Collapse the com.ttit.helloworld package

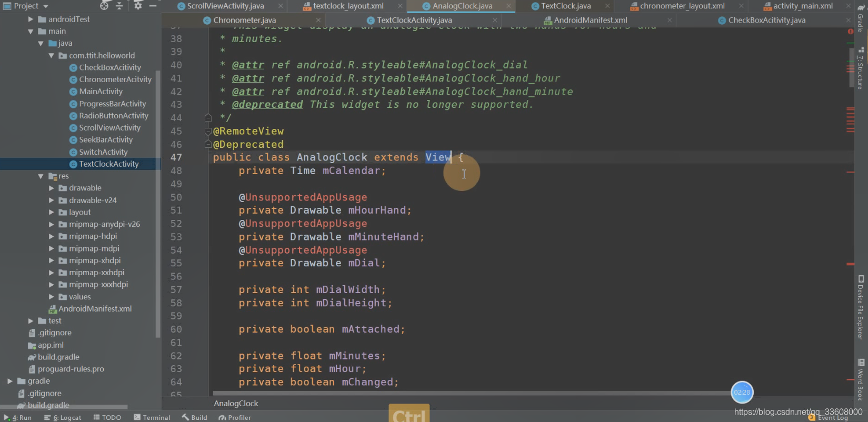(51, 55)
